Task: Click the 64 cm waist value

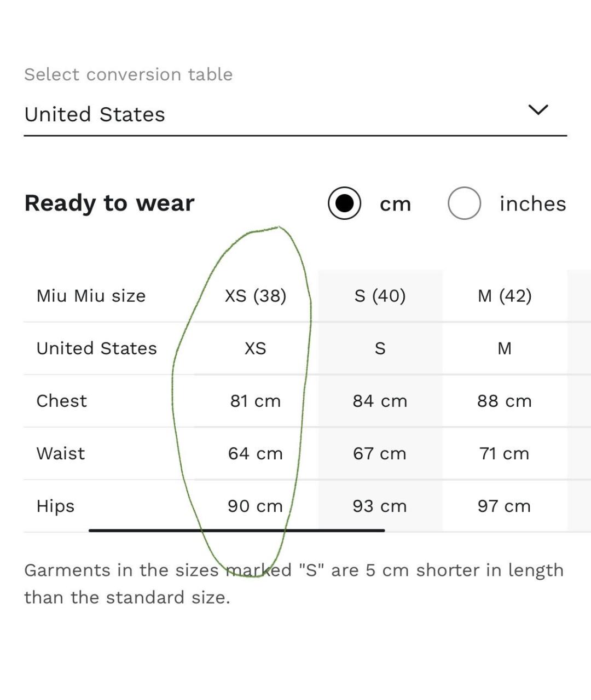Action: 256,453
